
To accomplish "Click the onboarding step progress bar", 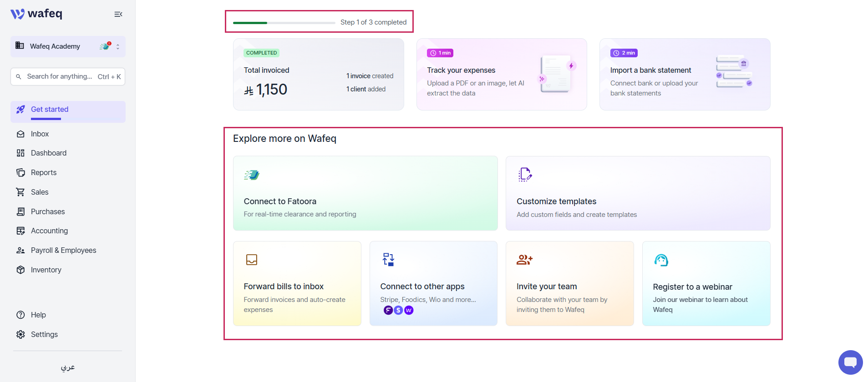I will [284, 23].
